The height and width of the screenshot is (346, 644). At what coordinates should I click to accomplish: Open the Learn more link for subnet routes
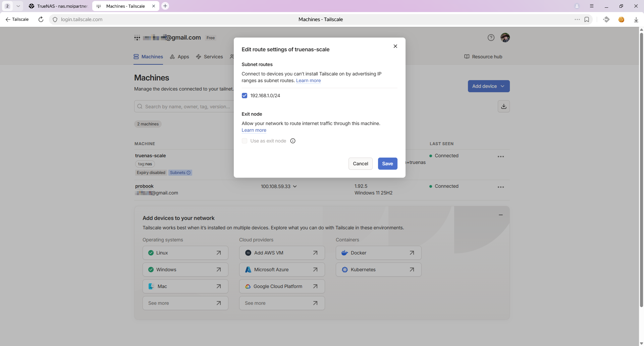[308, 80]
